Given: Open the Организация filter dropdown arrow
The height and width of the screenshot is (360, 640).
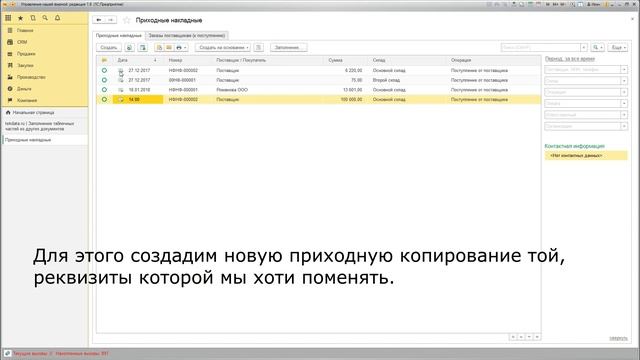Looking at the screenshot, I should click(624, 127).
